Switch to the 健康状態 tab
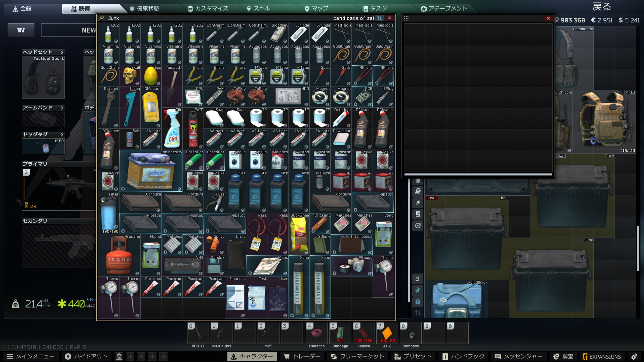 [144, 9]
